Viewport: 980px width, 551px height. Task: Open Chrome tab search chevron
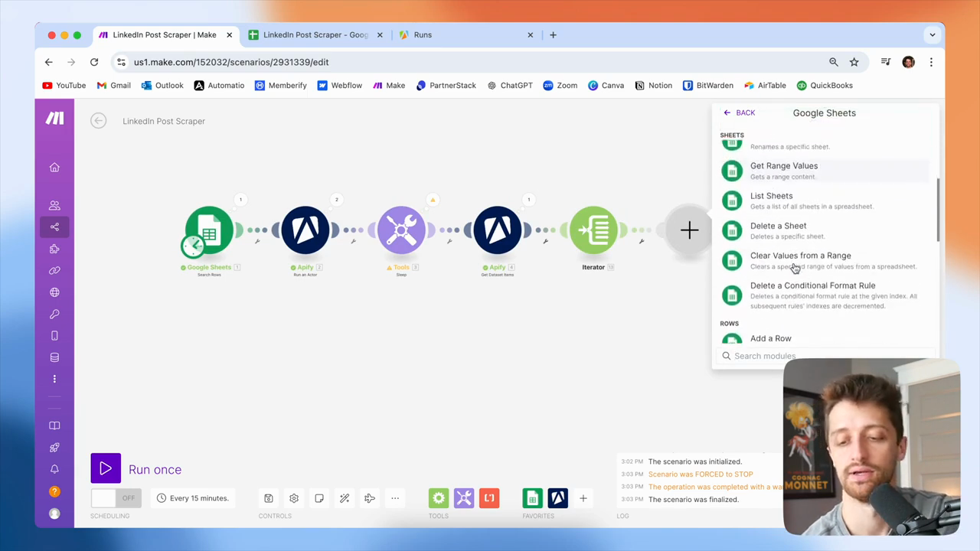932,34
